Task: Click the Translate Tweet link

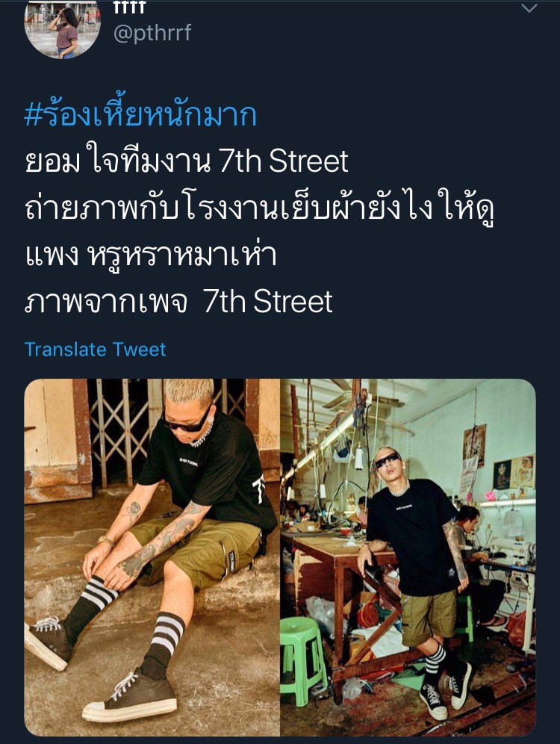Action: click(96, 350)
